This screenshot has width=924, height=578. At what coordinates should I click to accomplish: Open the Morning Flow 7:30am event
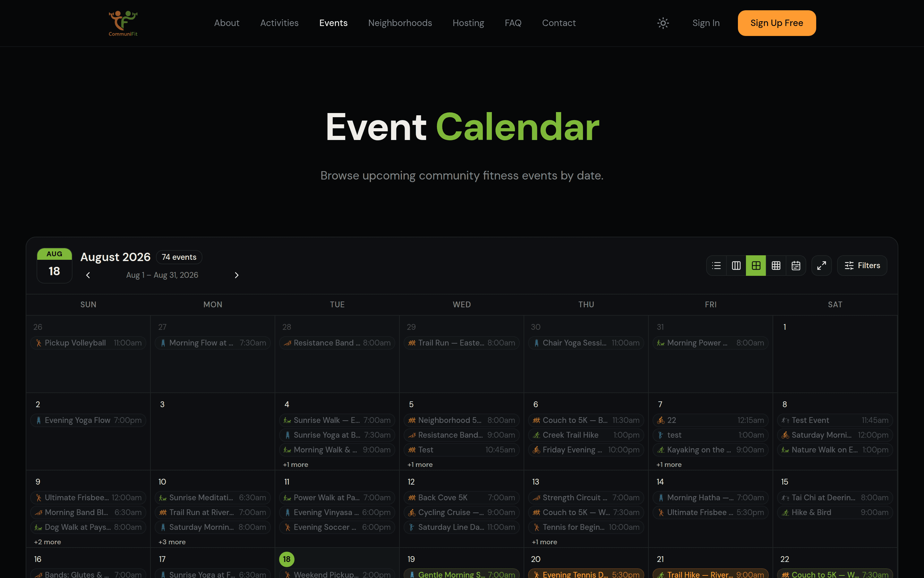pyautogui.click(x=213, y=343)
